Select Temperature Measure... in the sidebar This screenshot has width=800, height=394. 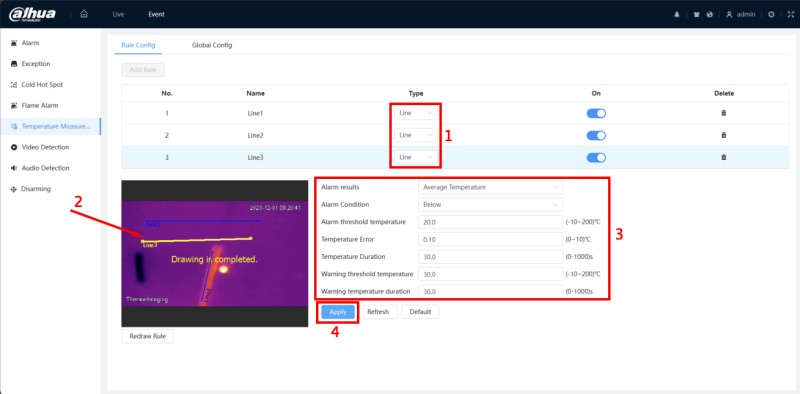click(x=51, y=127)
